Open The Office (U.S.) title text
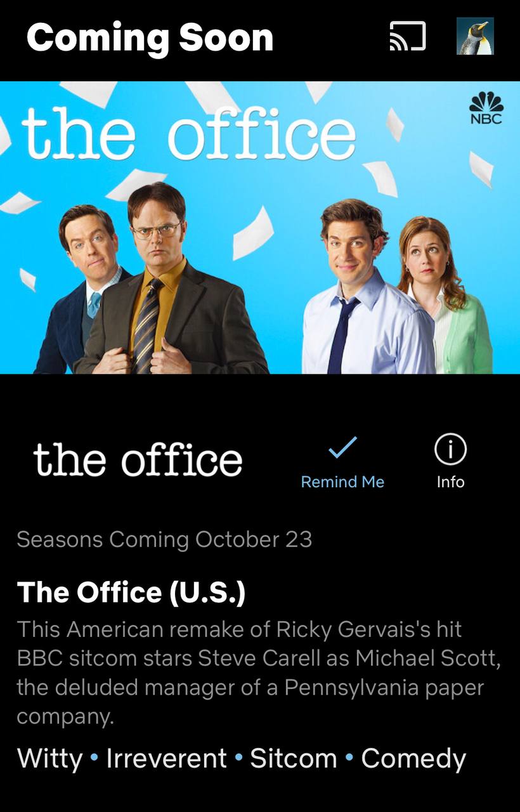 [x=131, y=592]
